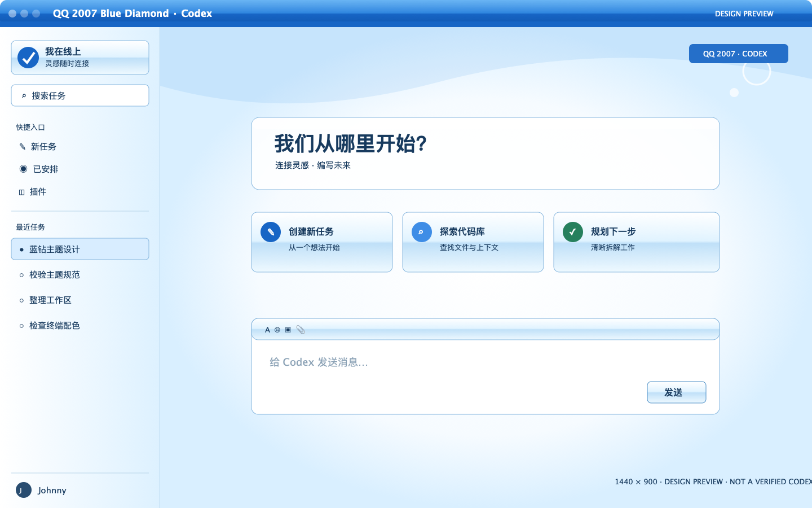
Task: Select the 蓝钻主题设计 recent task
Action: click(x=80, y=249)
